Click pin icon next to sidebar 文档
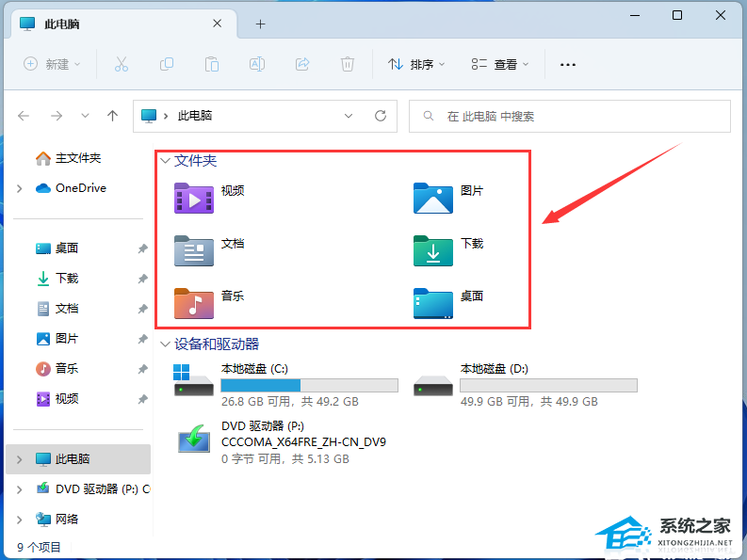 [142, 309]
